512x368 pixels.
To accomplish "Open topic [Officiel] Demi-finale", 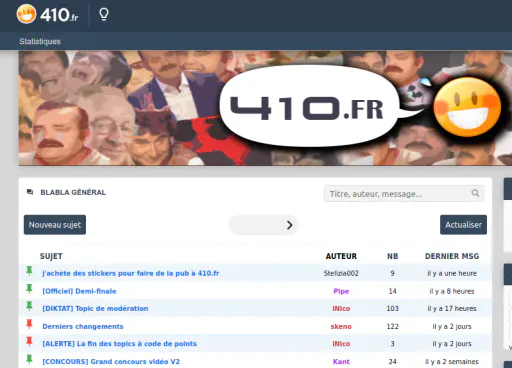I will tap(79, 291).
